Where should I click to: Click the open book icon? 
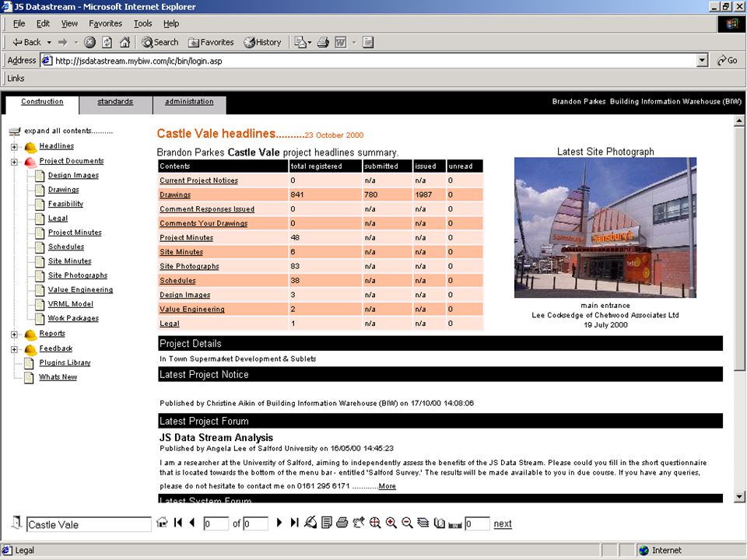(x=439, y=523)
